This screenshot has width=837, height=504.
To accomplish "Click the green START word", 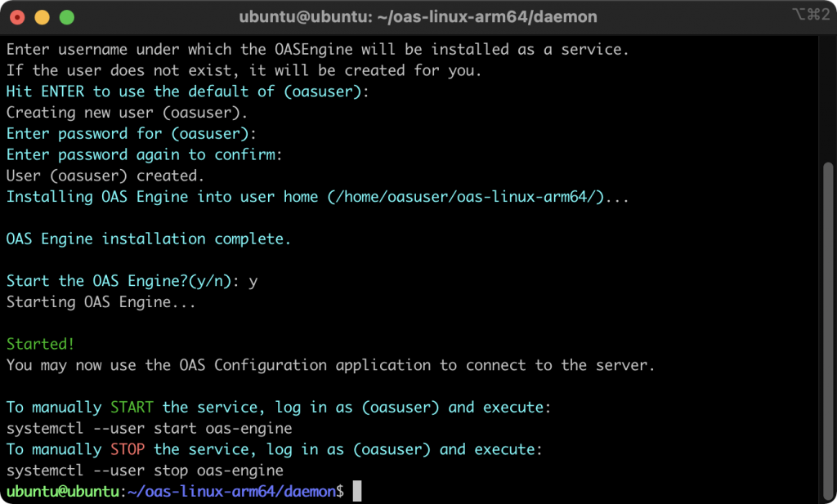I will [132, 407].
